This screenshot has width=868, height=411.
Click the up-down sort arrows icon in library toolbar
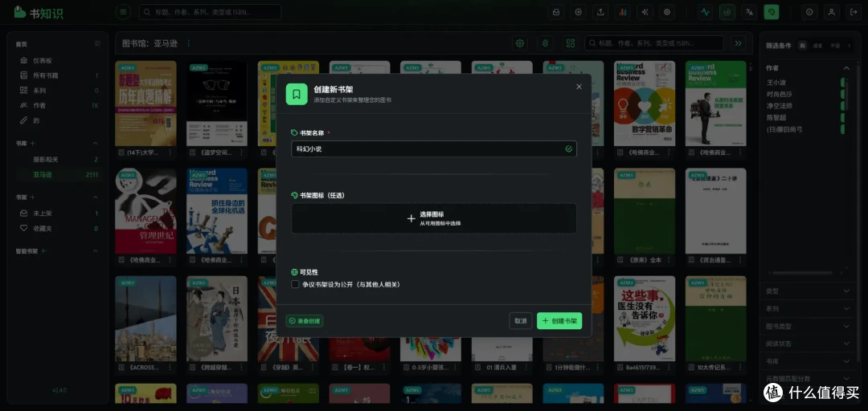pos(545,43)
